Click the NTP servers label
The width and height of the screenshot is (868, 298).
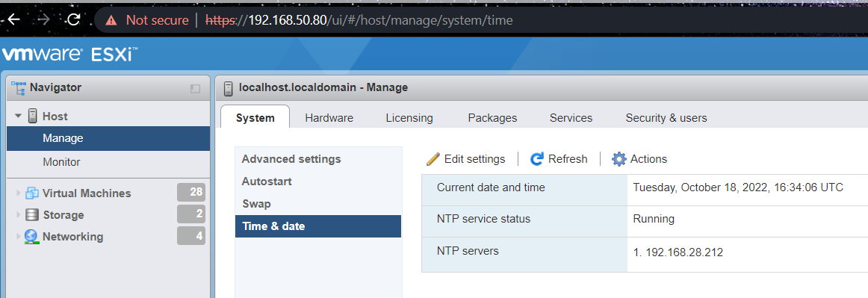pos(468,251)
